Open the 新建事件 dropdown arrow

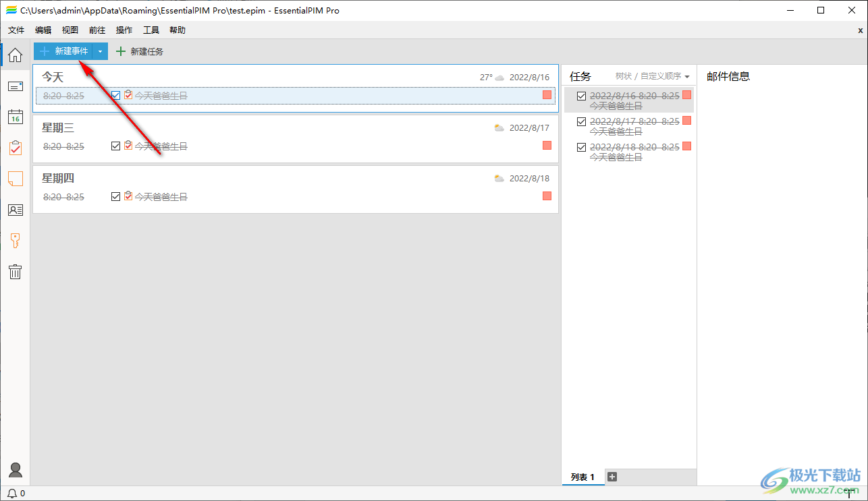click(100, 51)
